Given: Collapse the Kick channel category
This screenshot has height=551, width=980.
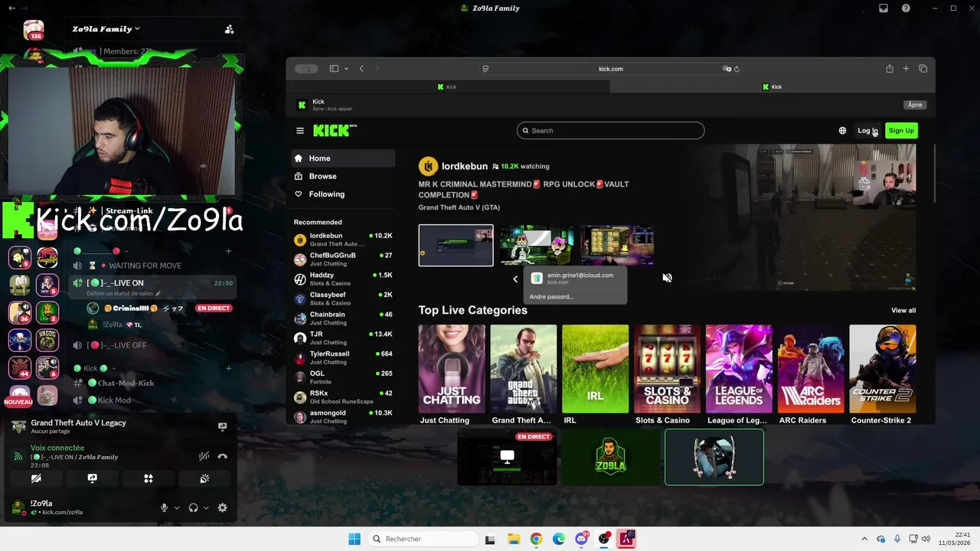Looking at the screenshot, I should point(95,368).
